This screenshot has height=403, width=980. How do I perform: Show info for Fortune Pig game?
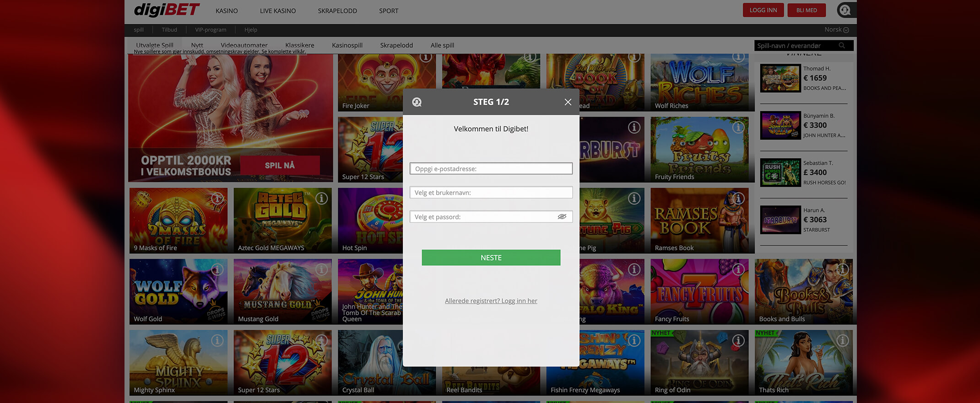point(634,199)
